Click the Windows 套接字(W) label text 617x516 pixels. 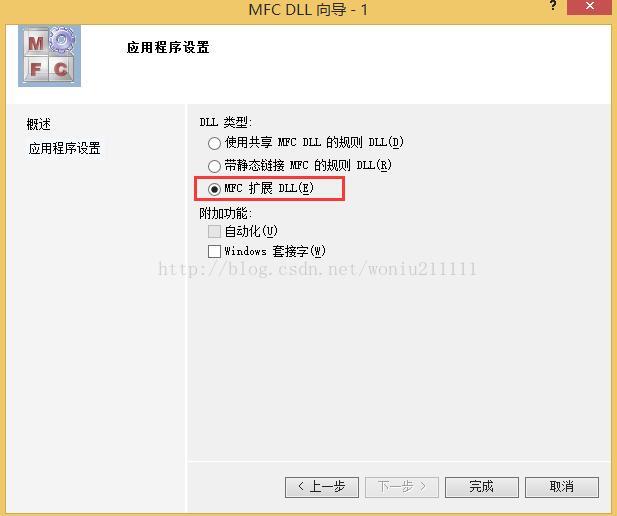click(x=275, y=251)
